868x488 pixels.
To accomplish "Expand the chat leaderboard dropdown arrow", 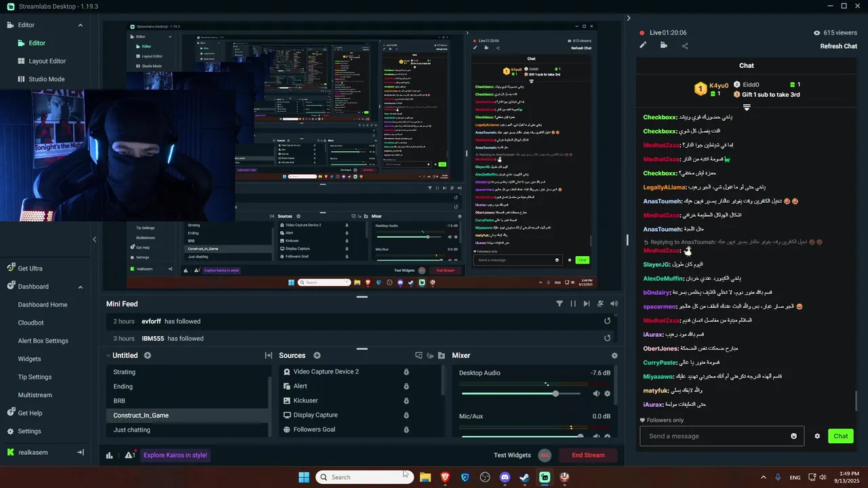I will pyautogui.click(x=747, y=108).
